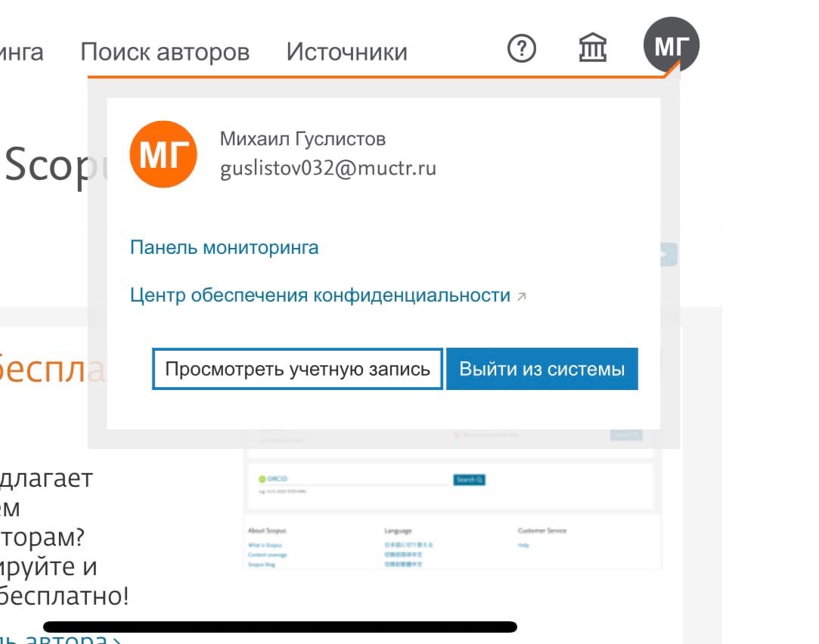Open the Поиск авторов menu item
819x644 pixels.
point(165,52)
